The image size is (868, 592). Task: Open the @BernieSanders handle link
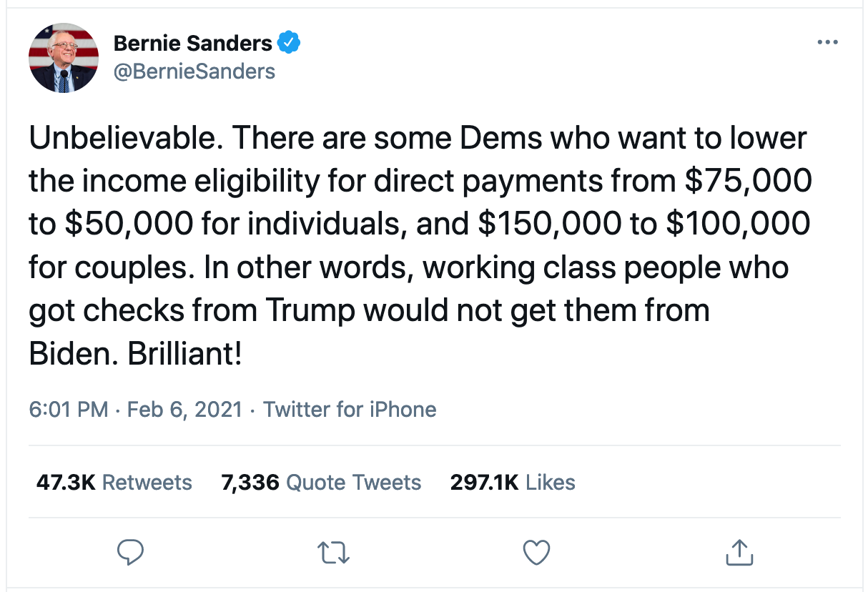(194, 71)
